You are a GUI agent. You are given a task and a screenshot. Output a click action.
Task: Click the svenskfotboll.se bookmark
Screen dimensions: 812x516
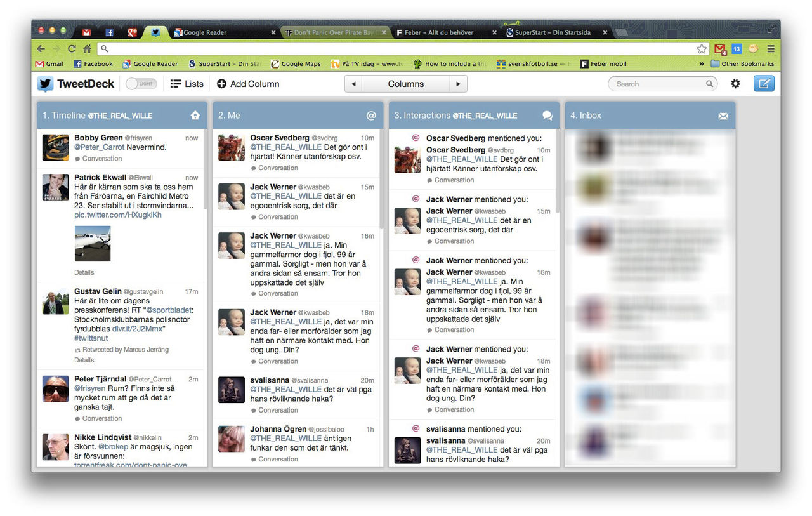pyautogui.click(x=533, y=63)
